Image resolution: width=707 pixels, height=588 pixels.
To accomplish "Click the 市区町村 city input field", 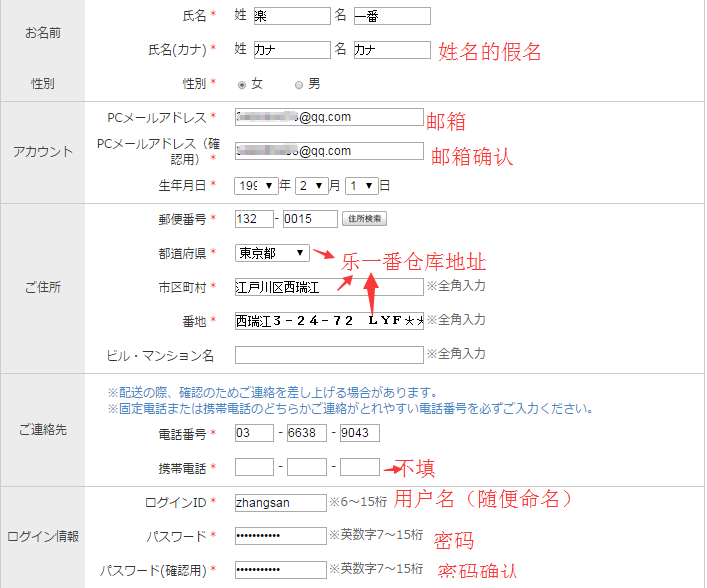I will 329,287.
